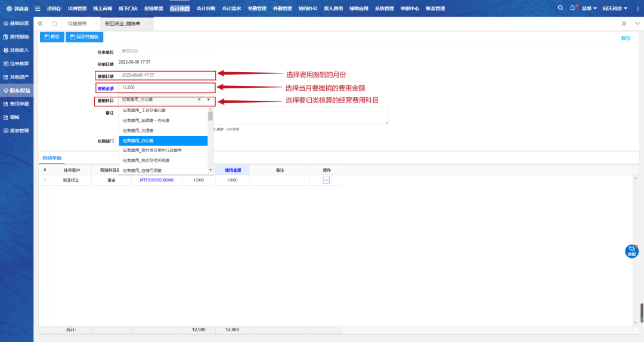Viewport: 644px width, 342px height.
Task: Switch to the 待摊费用 tab
Action: (77, 23)
